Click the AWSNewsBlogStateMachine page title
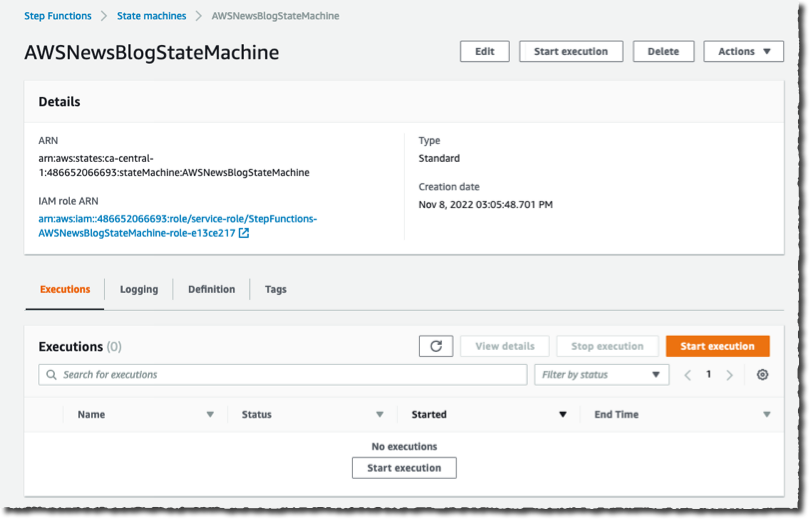 coord(152,52)
